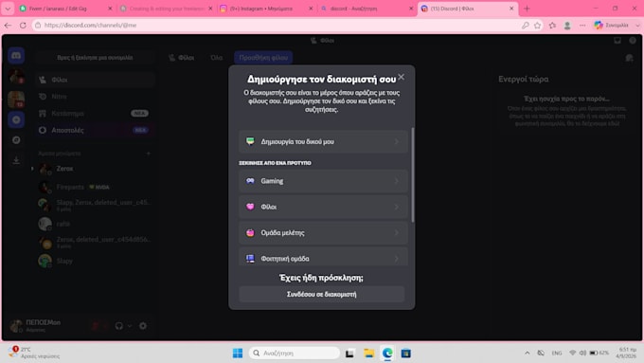This screenshot has width=644, height=363.
Task: Open user settings gear icon
Action: pos(143,326)
